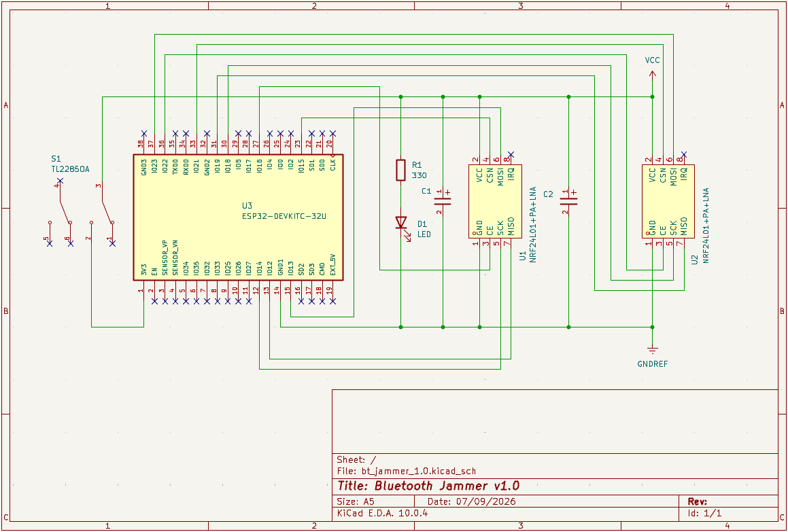Screen dimensions: 788x532
Task: Click the Sheet: / text in title block
Action: (x=356, y=459)
